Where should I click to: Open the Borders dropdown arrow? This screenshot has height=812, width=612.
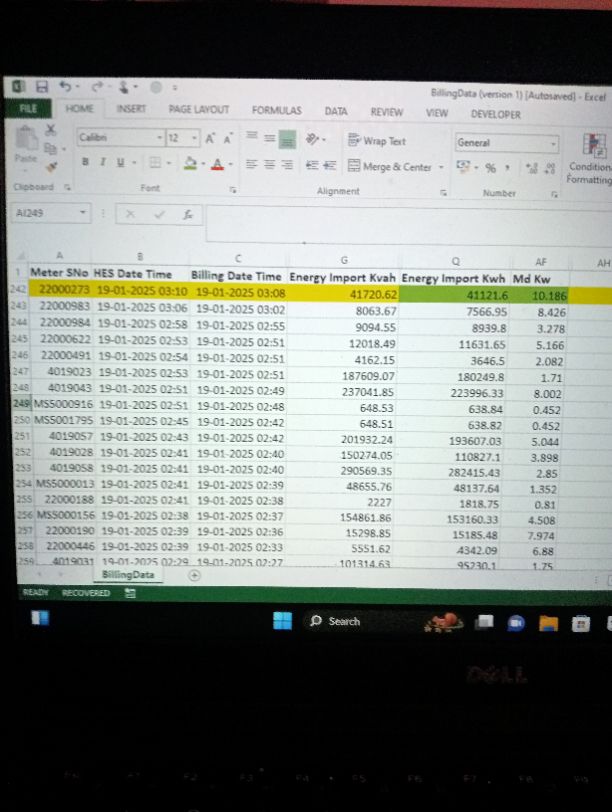(x=168, y=163)
